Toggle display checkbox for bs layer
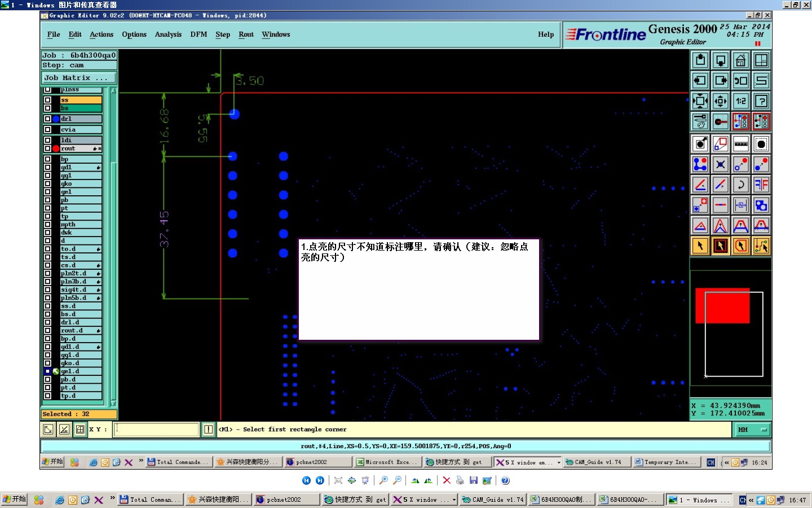This screenshot has height=508, width=812. 47,108
